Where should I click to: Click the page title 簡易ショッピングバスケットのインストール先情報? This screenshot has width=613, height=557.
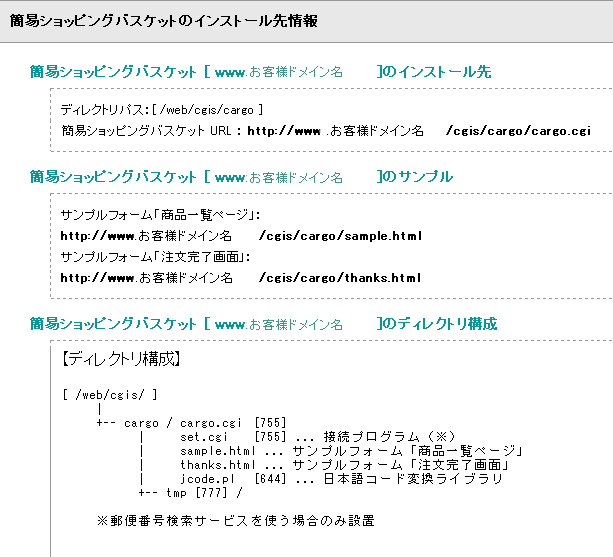pos(163,21)
